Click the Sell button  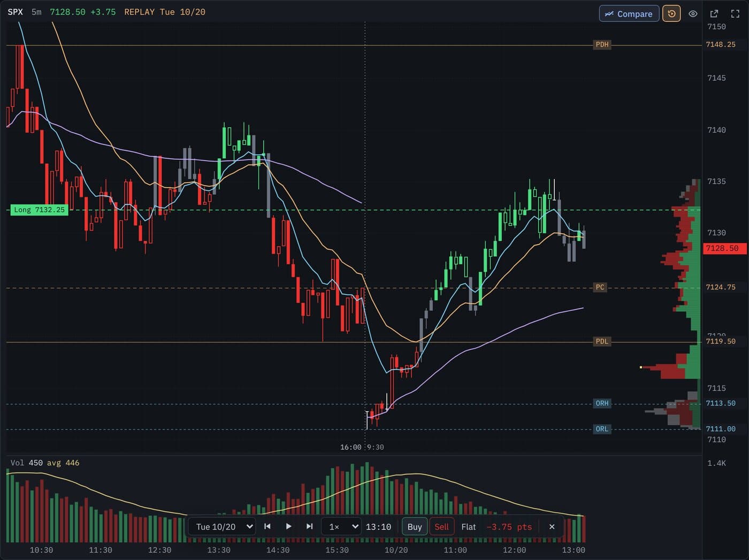click(x=442, y=527)
